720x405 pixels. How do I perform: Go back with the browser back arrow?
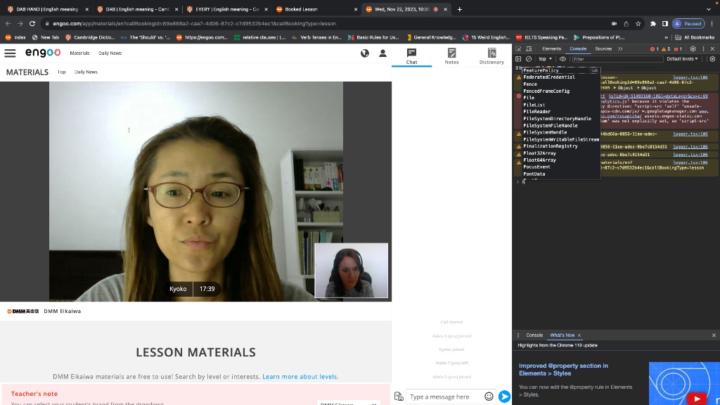coord(8,23)
